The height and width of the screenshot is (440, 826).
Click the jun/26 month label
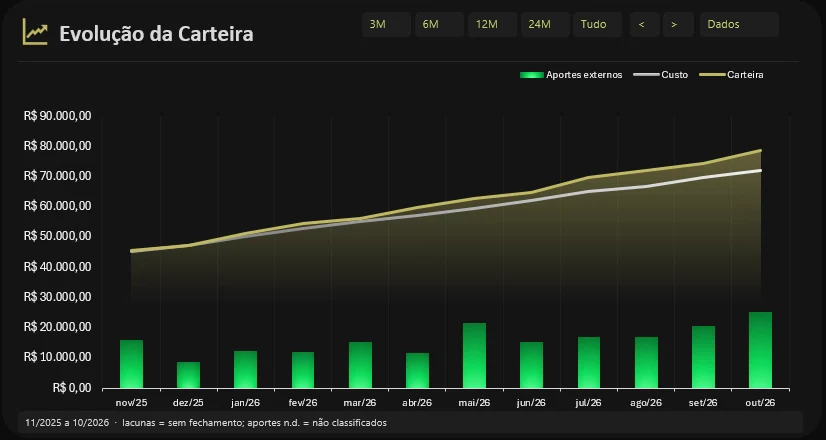coord(531,403)
